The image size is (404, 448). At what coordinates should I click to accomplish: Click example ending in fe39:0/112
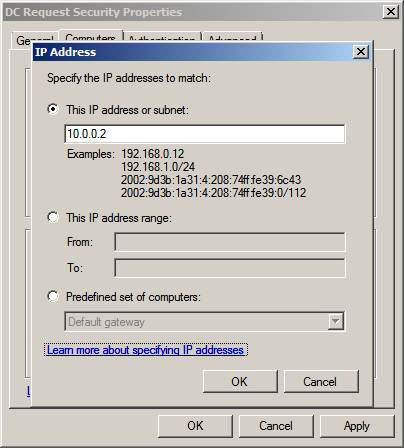point(213,193)
